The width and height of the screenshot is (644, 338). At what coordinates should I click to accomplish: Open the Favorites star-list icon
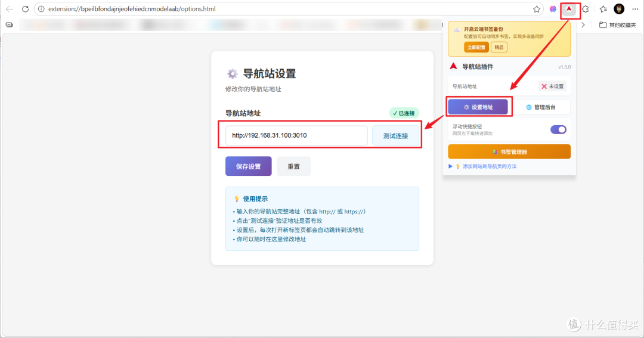pyautogui.click(x=603, y=9)
